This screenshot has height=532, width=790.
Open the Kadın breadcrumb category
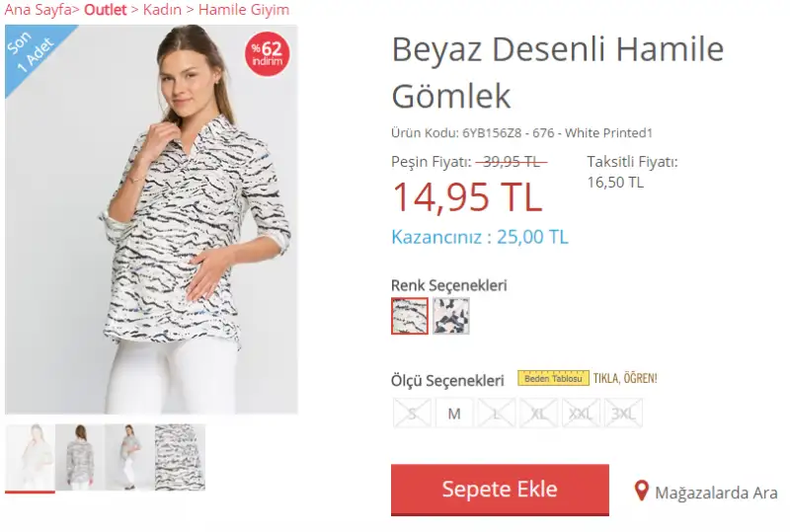click(162, 10)
